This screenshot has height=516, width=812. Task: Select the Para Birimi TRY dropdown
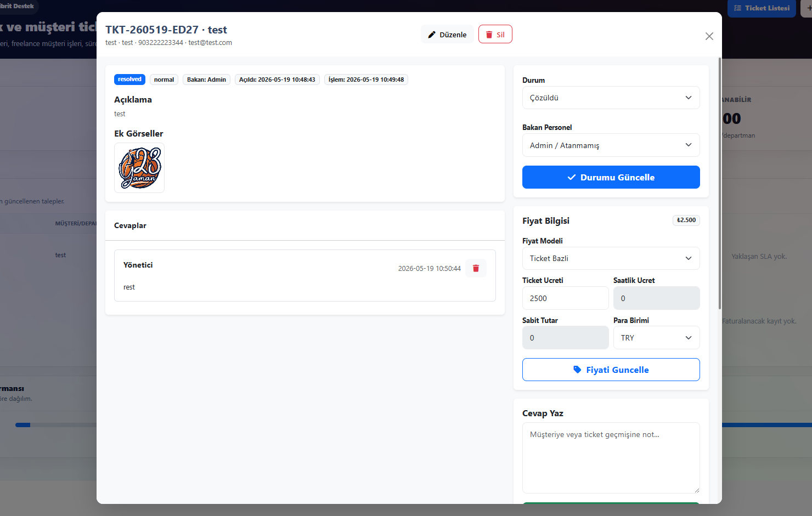tap(656, 338)
